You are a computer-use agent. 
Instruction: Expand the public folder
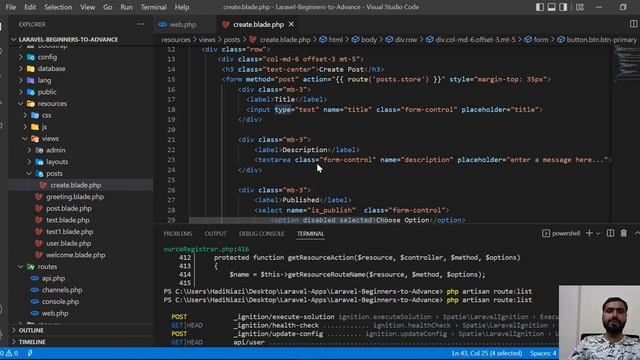pos(47,92)
